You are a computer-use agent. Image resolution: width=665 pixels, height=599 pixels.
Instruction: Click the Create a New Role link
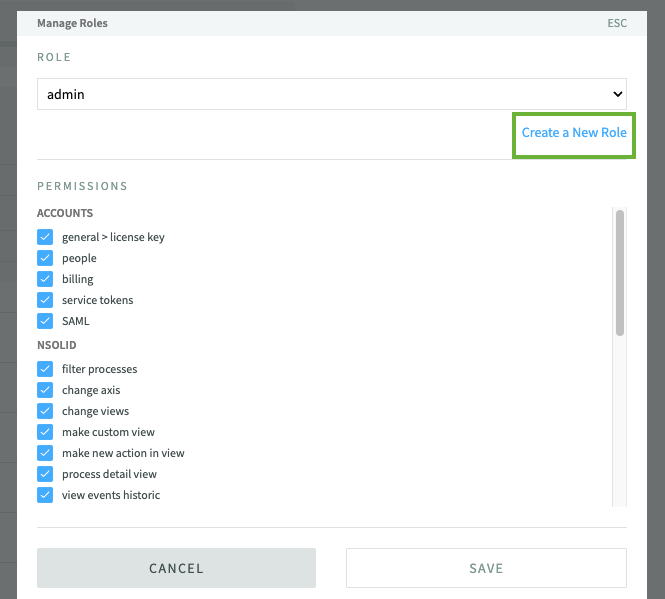point(574,132)
